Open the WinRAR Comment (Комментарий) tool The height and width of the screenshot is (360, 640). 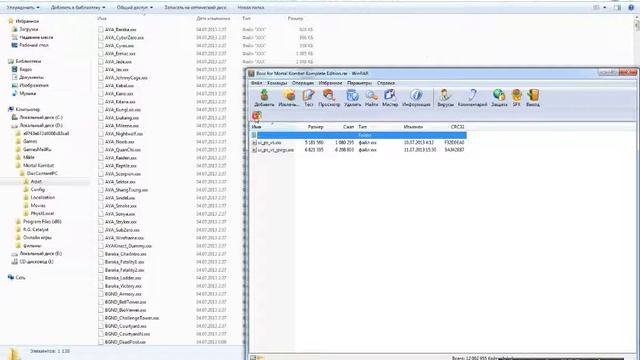472,98
